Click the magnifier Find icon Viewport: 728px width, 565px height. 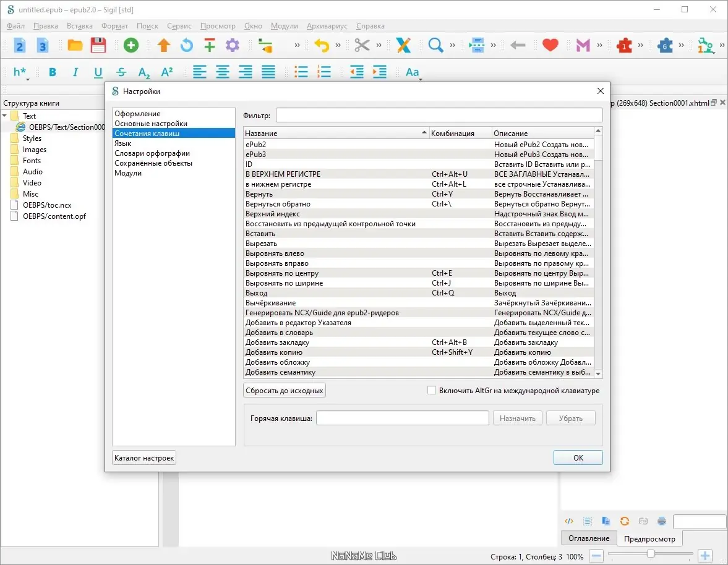pos(435,46)
